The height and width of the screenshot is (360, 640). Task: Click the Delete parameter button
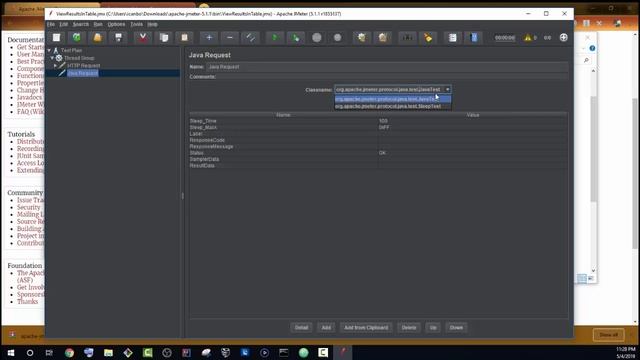[409, 327]
